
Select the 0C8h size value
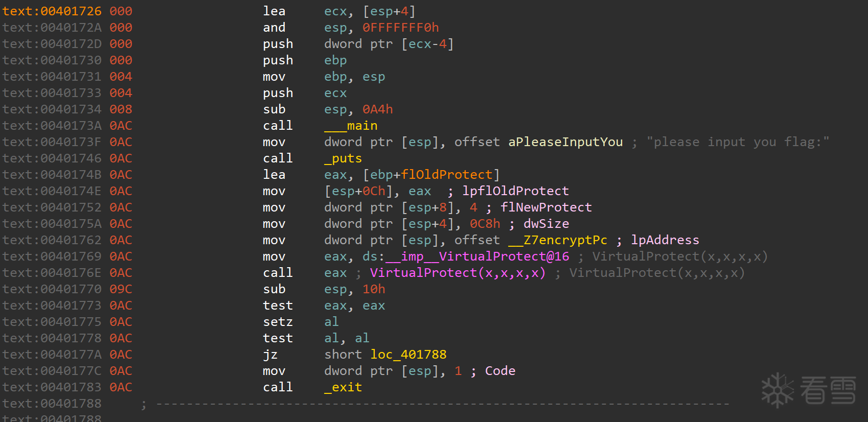485,224
